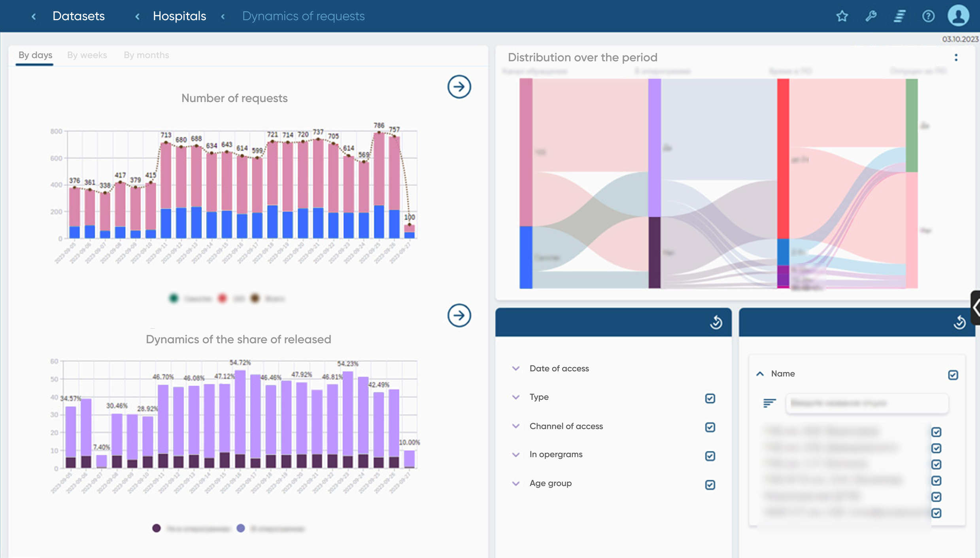This screenshot has width=980, height=558.
Task: Collapse the Name filter section
Action: 760,374
